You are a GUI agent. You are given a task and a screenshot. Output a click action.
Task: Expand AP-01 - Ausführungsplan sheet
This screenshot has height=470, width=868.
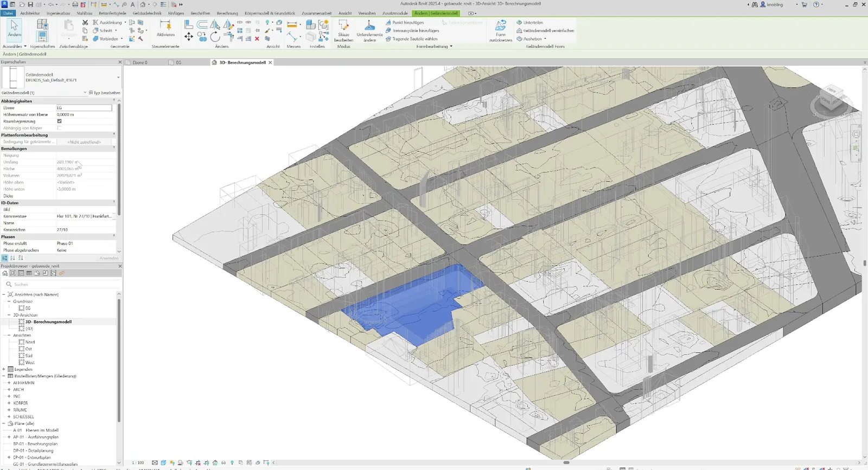tap(9, 437)
